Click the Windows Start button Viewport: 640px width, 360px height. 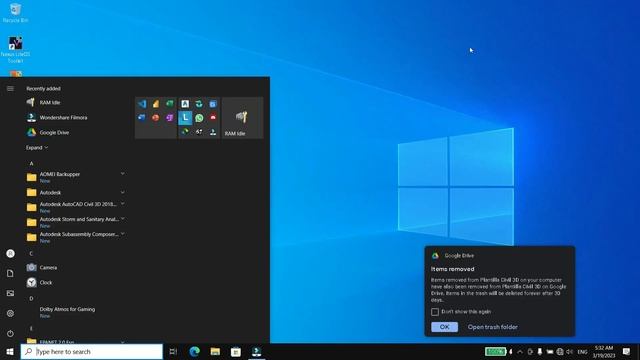(10, 351)
